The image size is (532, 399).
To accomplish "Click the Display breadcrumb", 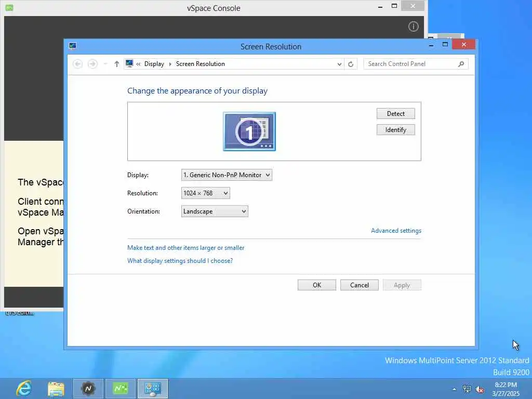I will 154,64.
